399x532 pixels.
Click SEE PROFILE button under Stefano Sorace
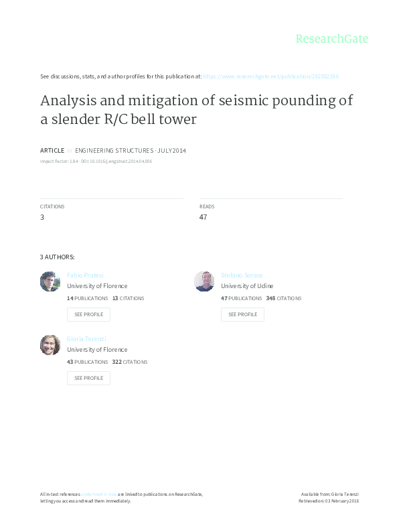pyautogui.click(x=242, y=314)
